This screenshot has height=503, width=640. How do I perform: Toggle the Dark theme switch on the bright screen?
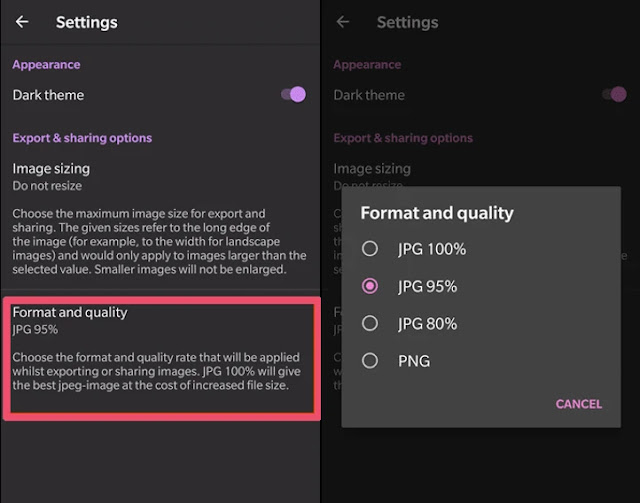(293, 95)
